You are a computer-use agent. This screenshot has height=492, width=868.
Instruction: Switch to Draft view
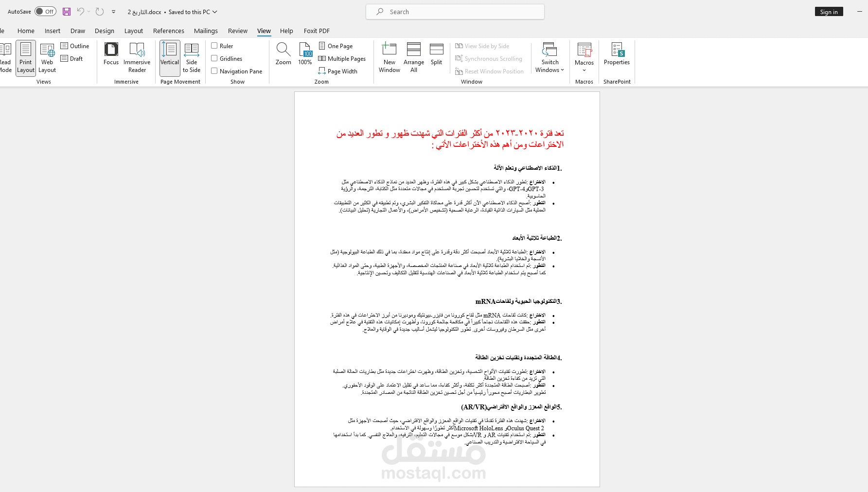(72, 58)
